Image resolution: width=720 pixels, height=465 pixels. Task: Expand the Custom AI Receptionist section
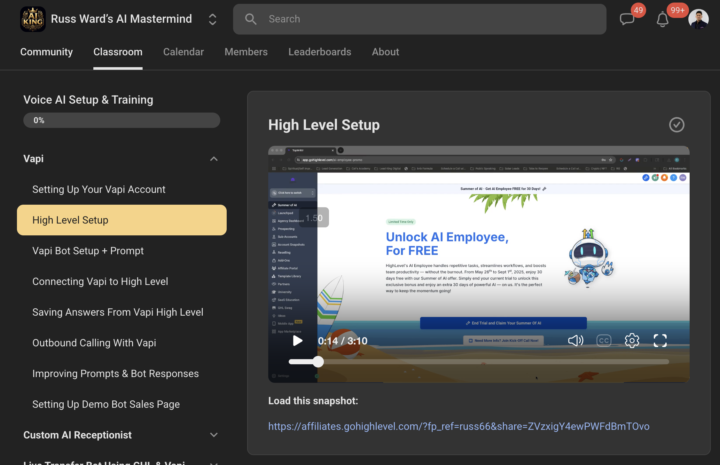point(214,435)
